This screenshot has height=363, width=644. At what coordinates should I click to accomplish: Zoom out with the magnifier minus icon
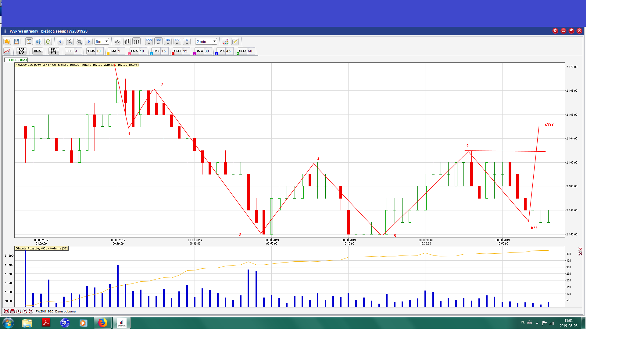tap(79, 41)
